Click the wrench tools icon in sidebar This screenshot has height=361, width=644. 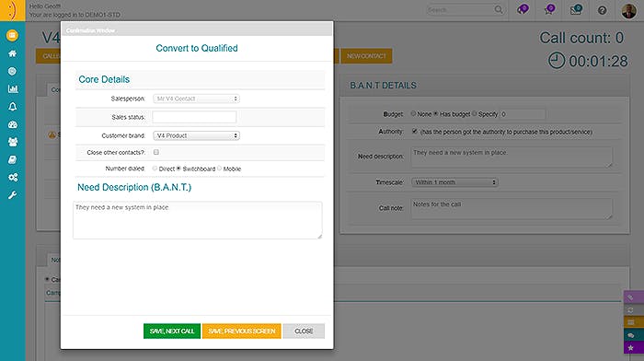[x=13, y=195]
